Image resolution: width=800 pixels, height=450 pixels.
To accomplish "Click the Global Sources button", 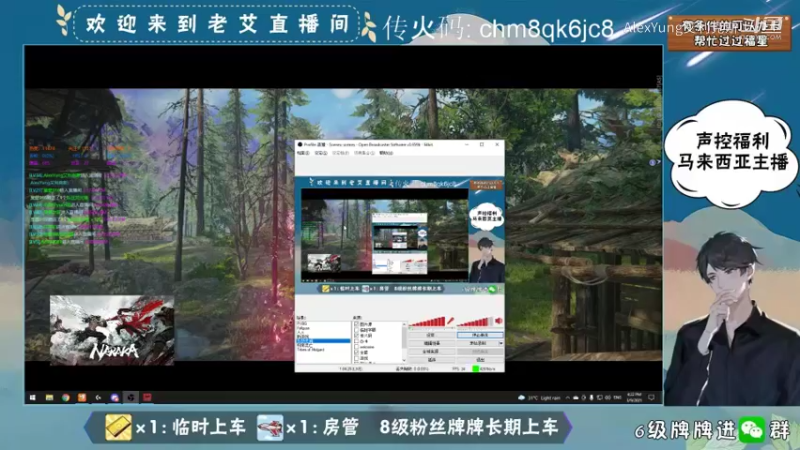I will coord(432,352).
